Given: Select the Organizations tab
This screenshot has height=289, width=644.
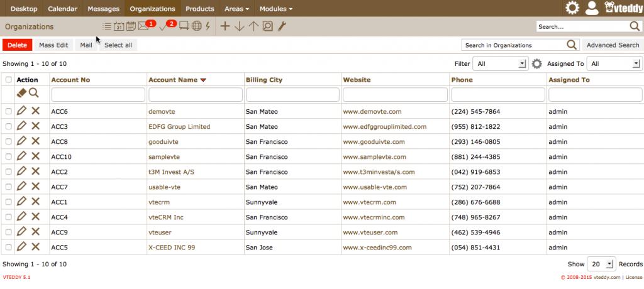Looking at the screenshot, I should click(152, 9).
